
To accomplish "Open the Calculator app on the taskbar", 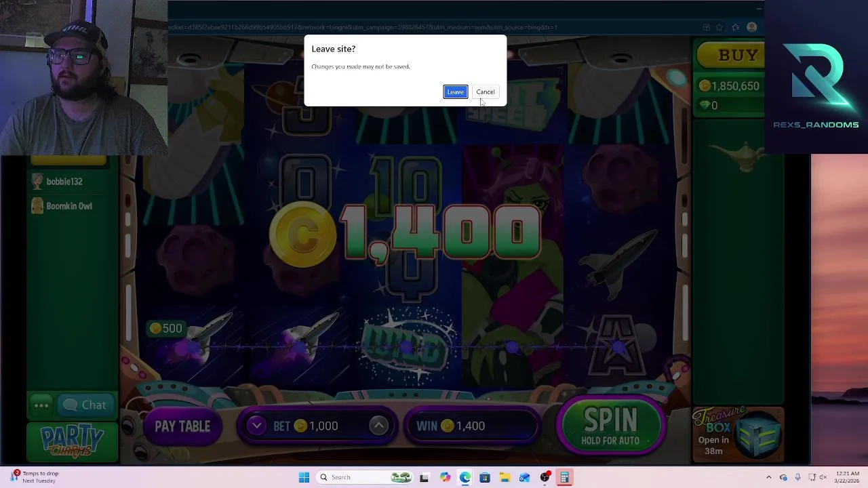I will 564,477.
